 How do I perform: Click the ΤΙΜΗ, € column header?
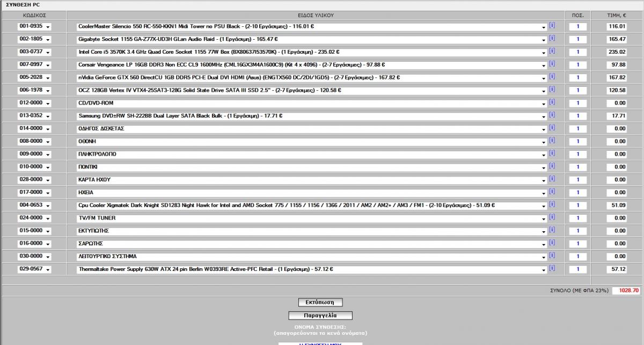[616, 15]
